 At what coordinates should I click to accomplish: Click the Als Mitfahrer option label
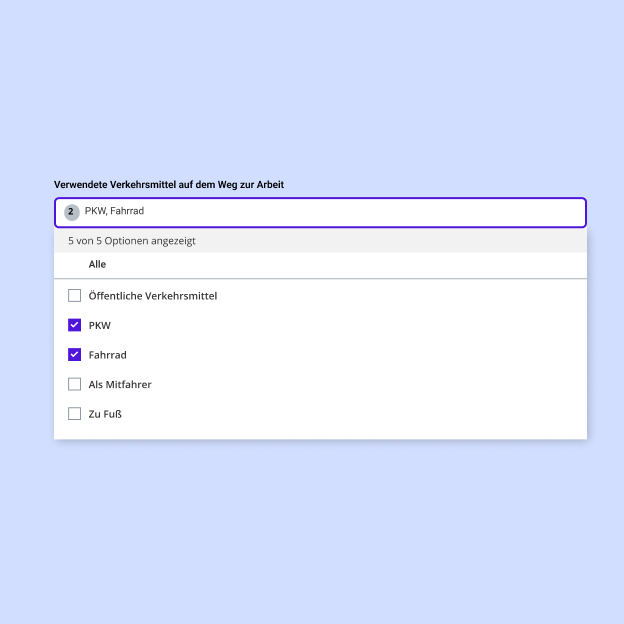120,384
